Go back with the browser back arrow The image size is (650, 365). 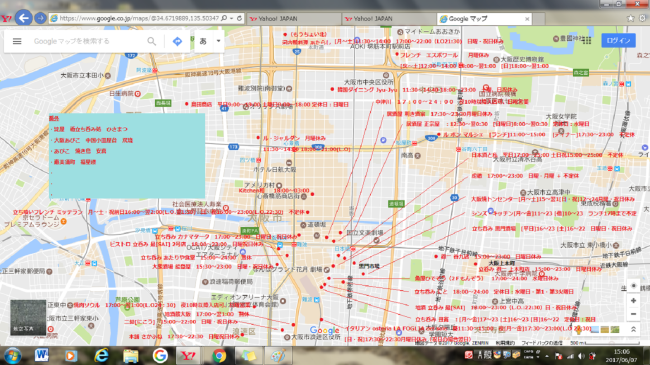coord(24,18)
